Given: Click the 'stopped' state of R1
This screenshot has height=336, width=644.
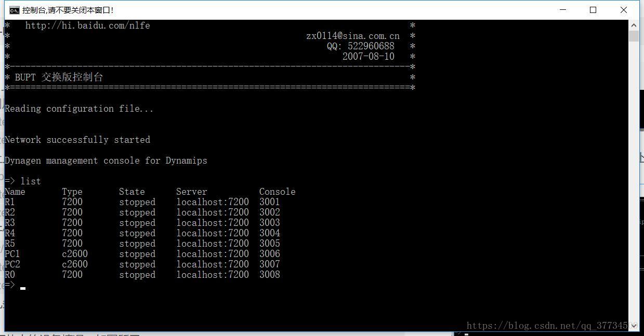Looking at the screenshot, I should pos(137,202).
